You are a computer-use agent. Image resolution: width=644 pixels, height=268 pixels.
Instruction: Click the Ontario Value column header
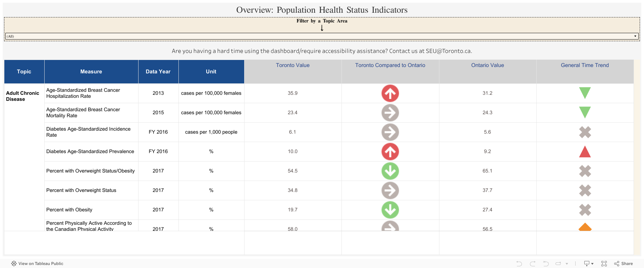pyautogui.click(x=487, y=65)
